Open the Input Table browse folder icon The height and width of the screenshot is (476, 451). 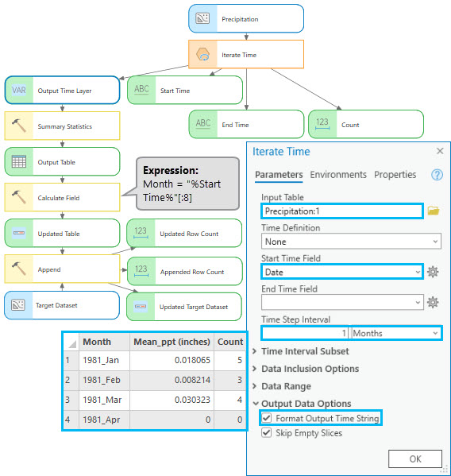click(x=434, y=211)
